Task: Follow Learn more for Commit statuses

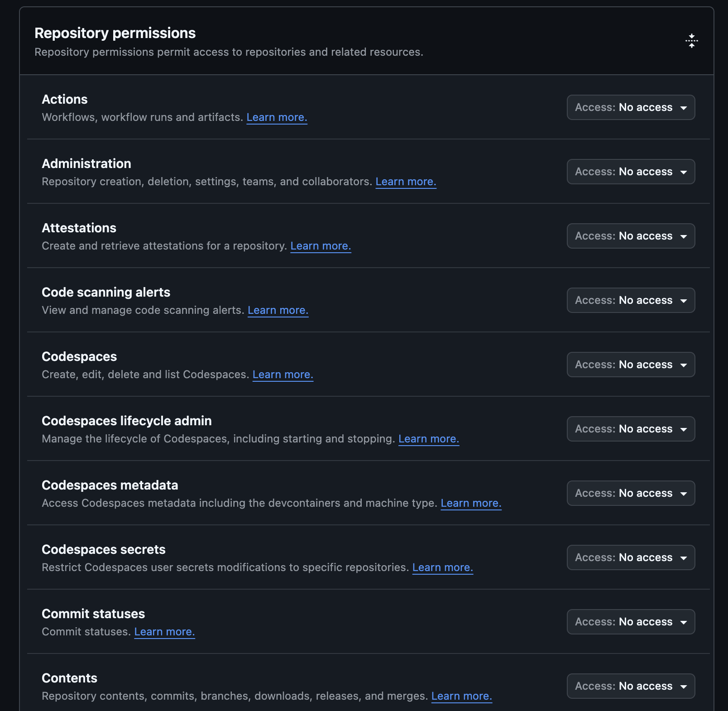Action: (164, 632)
